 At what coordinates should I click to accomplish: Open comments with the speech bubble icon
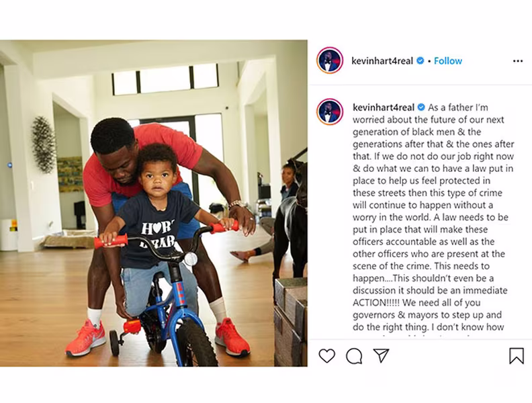(x=354, y=356)
